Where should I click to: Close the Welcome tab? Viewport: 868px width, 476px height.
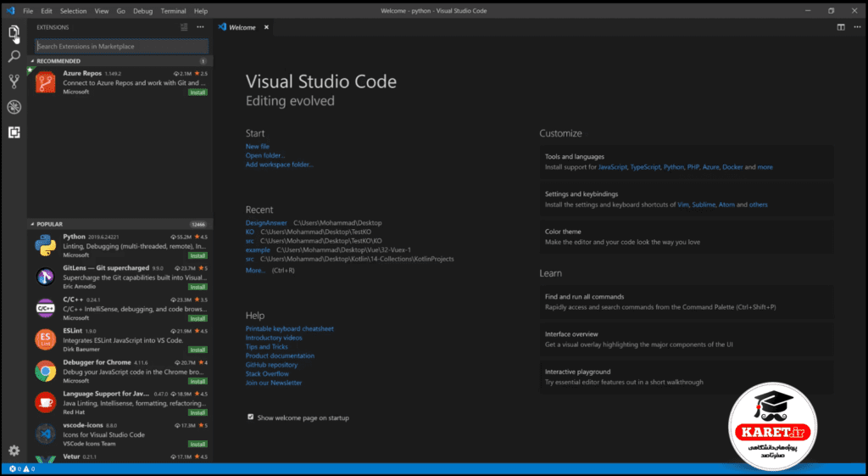(266, 27)
